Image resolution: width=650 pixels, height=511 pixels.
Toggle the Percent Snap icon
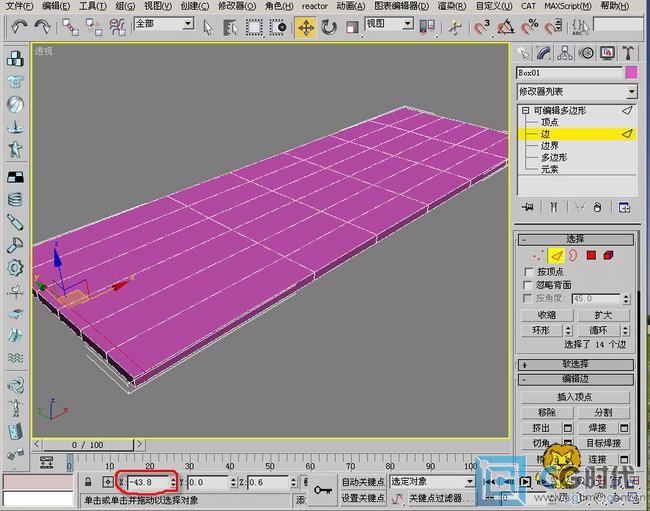point(529,27)
